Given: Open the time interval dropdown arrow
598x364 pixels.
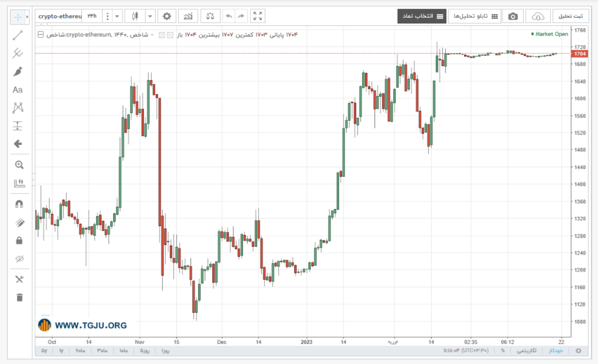Looking at the screenshot, I should coord(117,16).
